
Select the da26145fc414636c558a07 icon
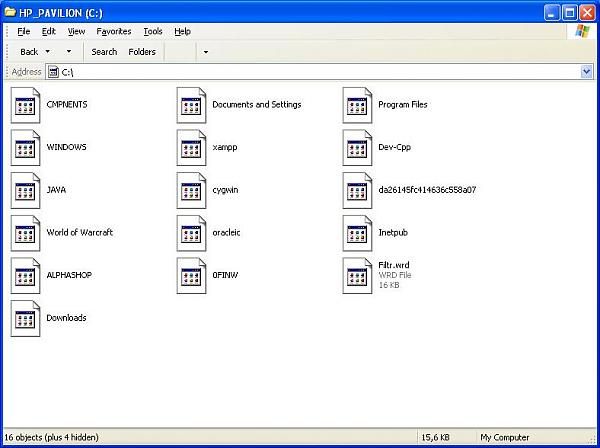357,191
